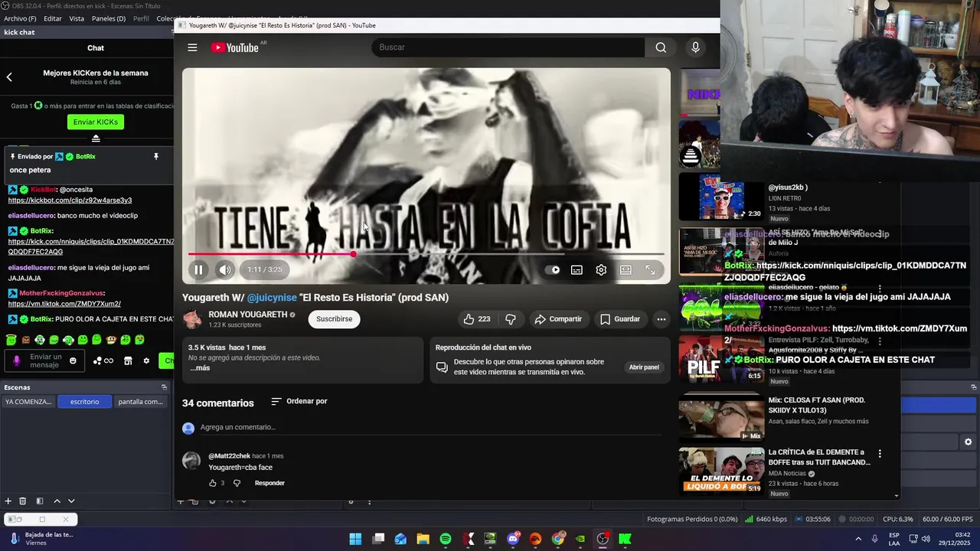The width and height of the screenshot is (980, 551).
Task: Focus the Agrega un comentario field
Action: pyautogui.click(x=430, y=427)
